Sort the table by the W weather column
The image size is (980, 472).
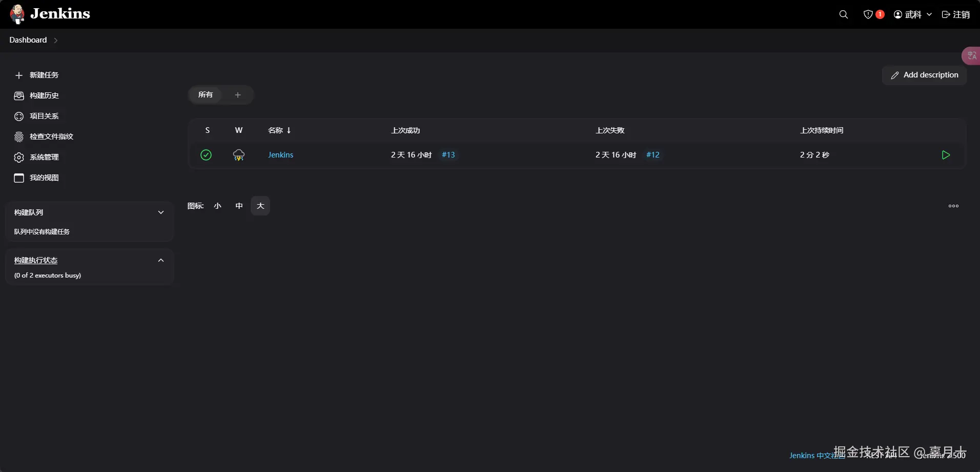239,130
